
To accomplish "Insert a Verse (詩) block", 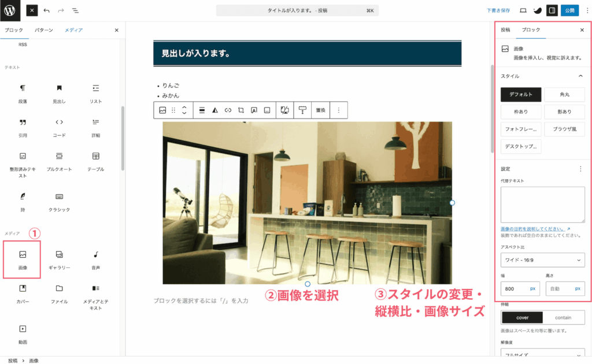I will (x=23, y=202).
